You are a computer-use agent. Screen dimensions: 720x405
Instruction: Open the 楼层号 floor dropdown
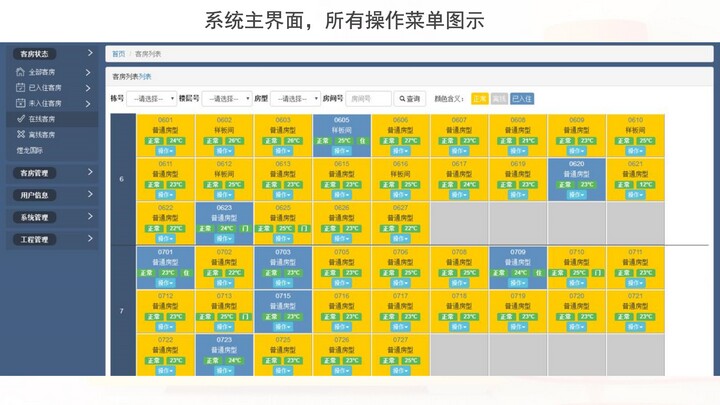pyautogui.click(x=226, y=99)
